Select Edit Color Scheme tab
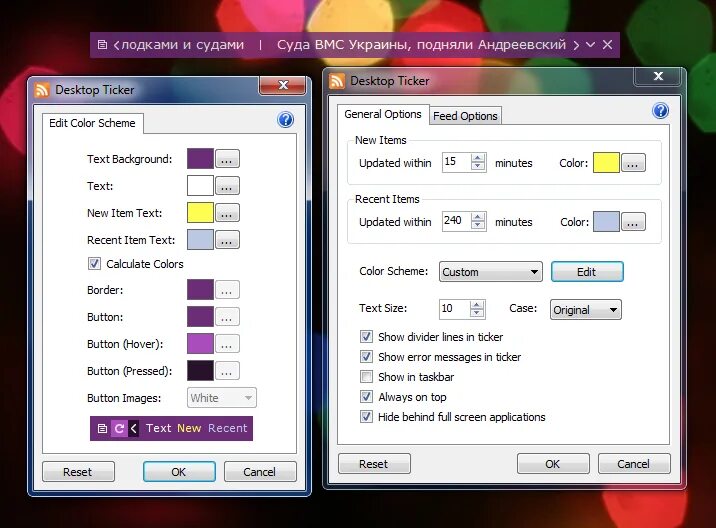716x528 pixels. click(x=92, y=123)
